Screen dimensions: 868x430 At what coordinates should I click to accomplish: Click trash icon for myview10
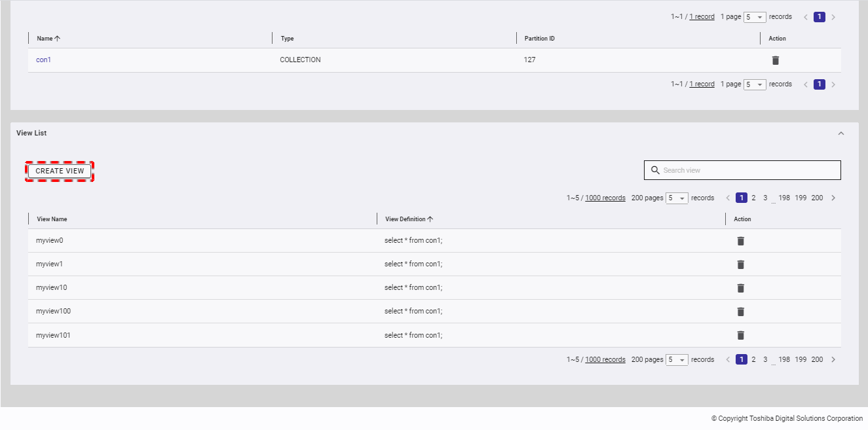pyautogui.click(x=740, y=288)
